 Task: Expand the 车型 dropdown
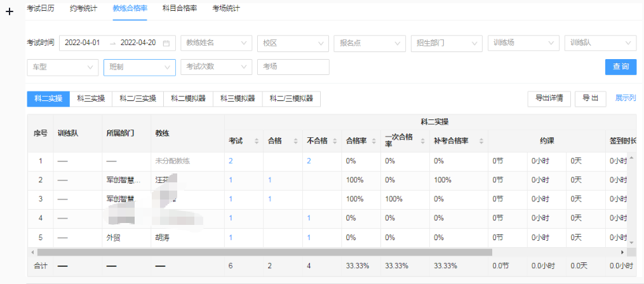pos(62,67)
